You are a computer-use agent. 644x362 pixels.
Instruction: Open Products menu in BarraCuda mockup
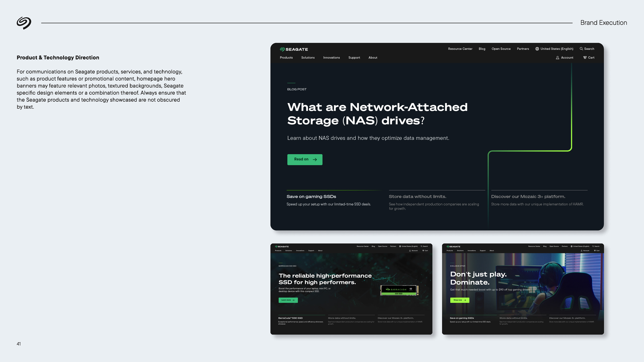coord(278,251)
